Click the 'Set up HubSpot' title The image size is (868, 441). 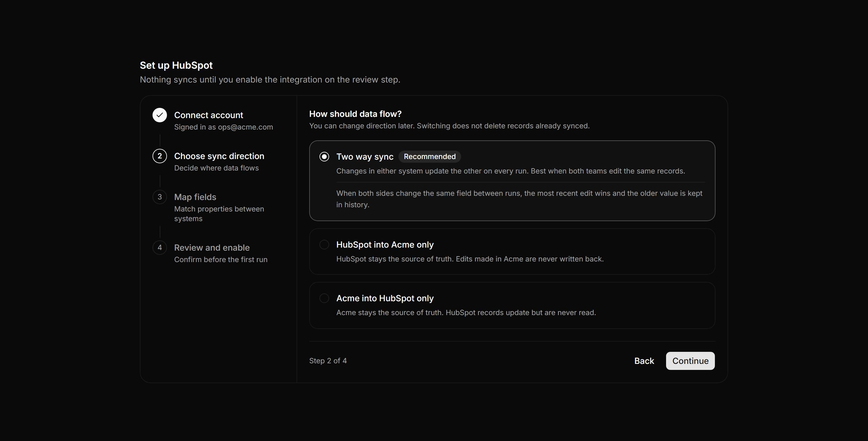(176, 65)
